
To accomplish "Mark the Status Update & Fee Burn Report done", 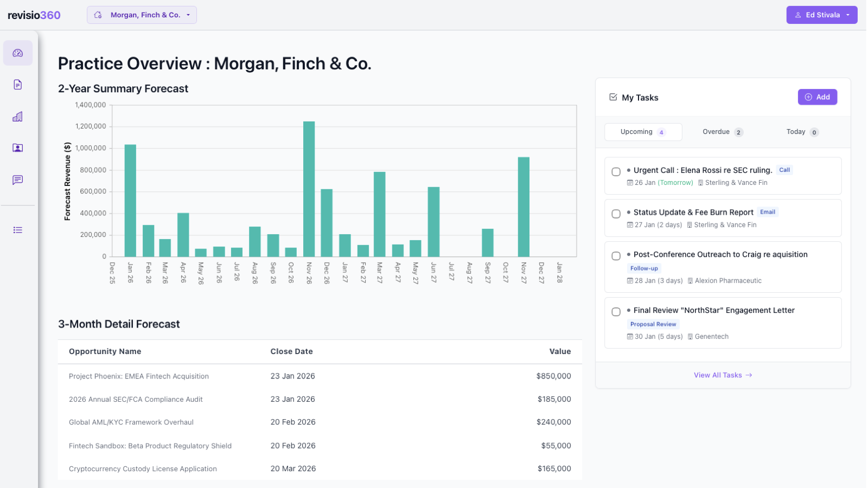I will click(x=616, y=214).
